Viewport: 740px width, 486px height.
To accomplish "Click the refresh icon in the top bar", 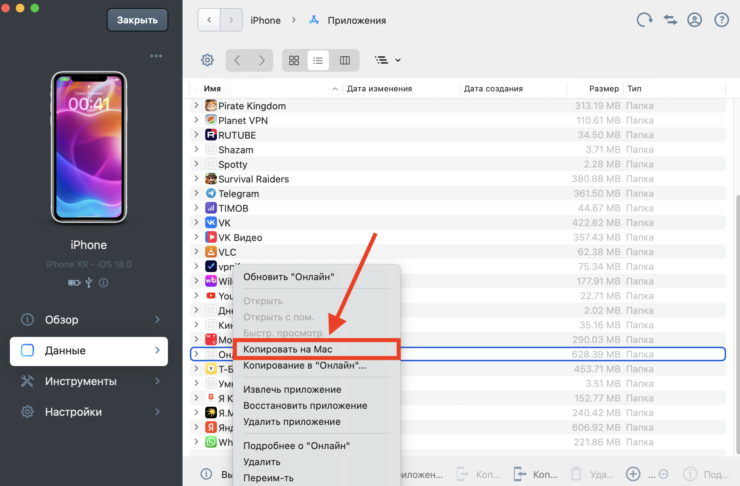I will pos(645,20).
